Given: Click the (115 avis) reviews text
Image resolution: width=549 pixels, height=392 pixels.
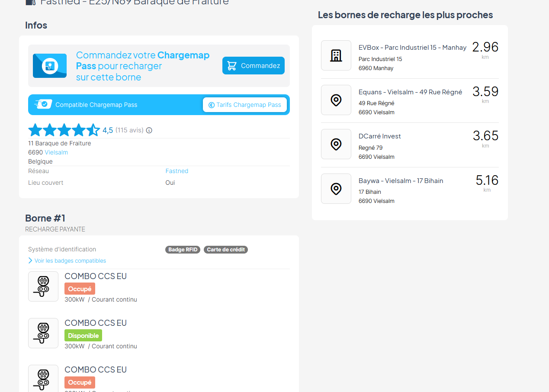Looking at the screenshot, I should coord(129,130).
